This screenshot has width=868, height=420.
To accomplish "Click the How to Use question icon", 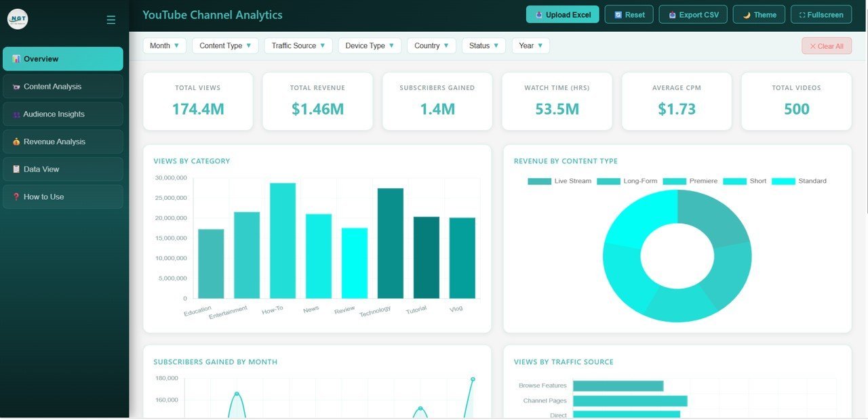I will 16,197.
